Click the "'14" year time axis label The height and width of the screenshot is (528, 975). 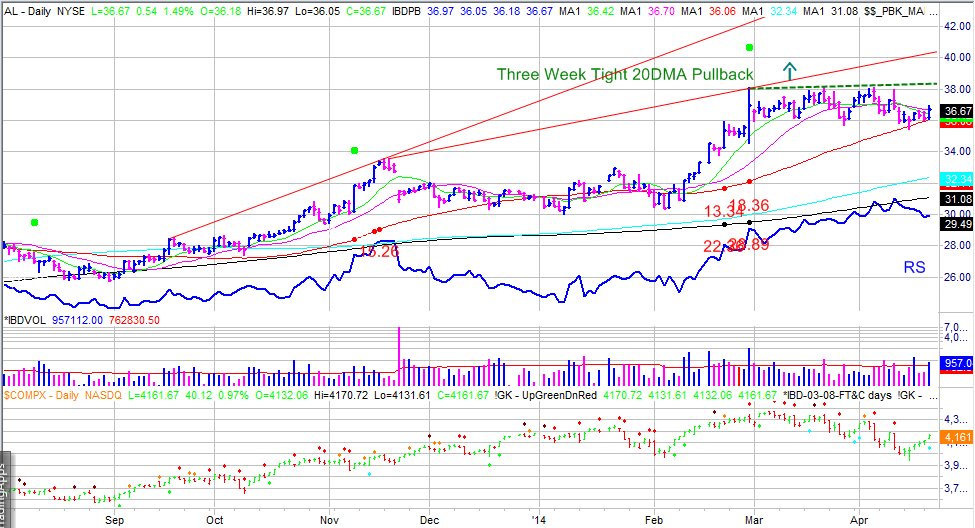point(539,520)
